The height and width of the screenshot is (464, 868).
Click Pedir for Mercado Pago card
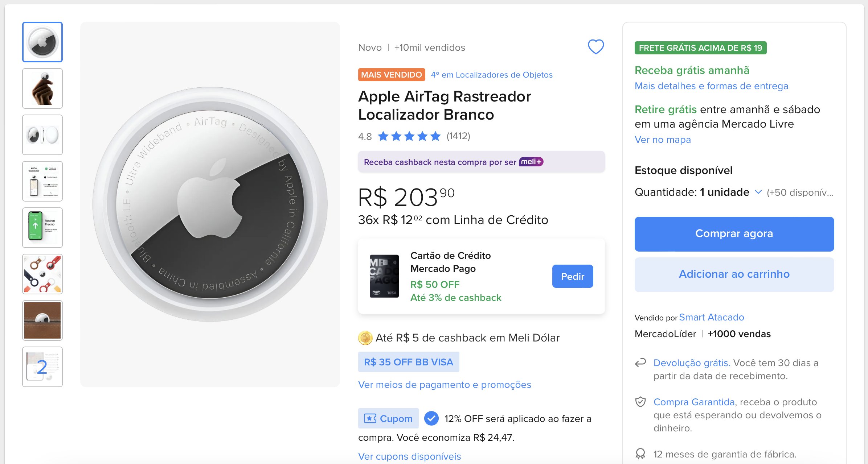pyautogui.click(x=572, y=276)
